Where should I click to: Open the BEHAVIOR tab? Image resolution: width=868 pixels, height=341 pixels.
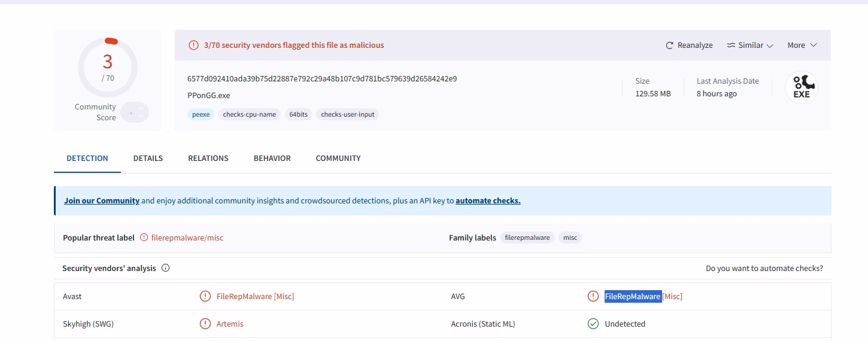[x=272, y=159]
